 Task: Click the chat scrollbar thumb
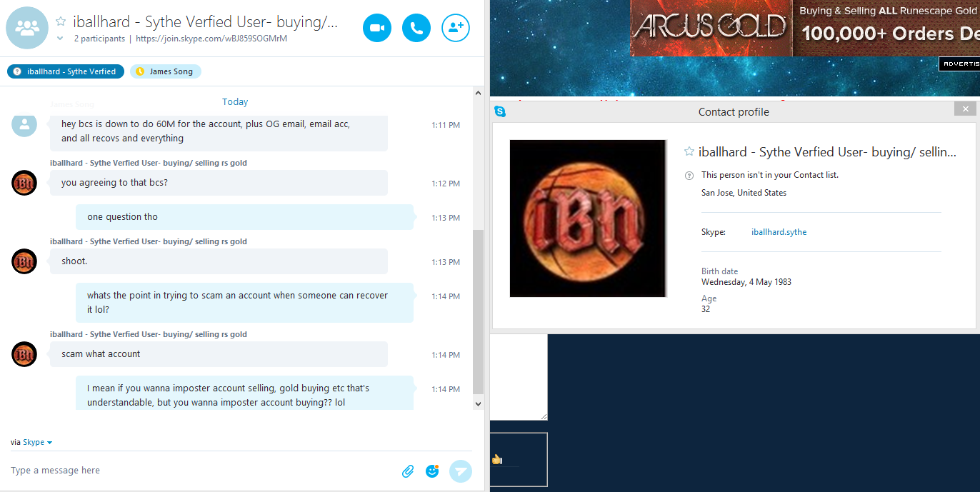tap(478, 311)
